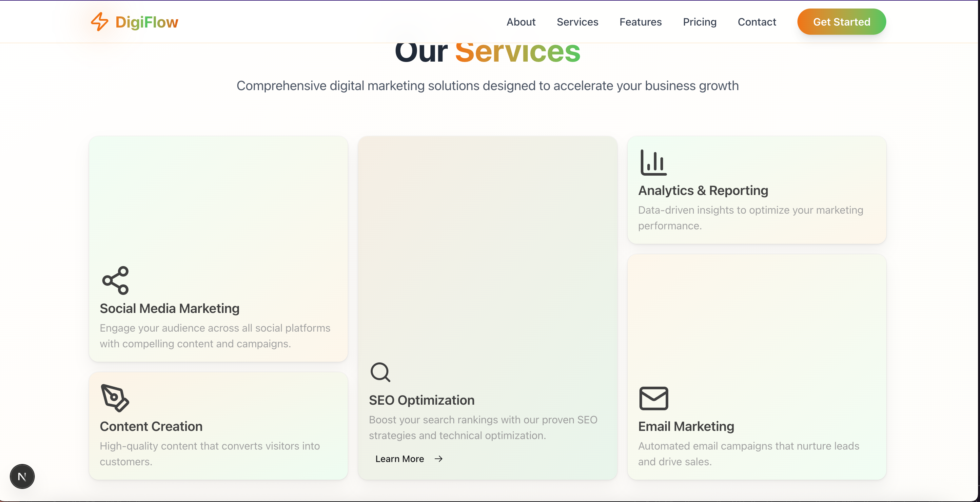Click the DigiFlow lightning bolt logo icon
Image resolution: width=980 pixels, height=502 pixels.
click(x=100, y=22)
